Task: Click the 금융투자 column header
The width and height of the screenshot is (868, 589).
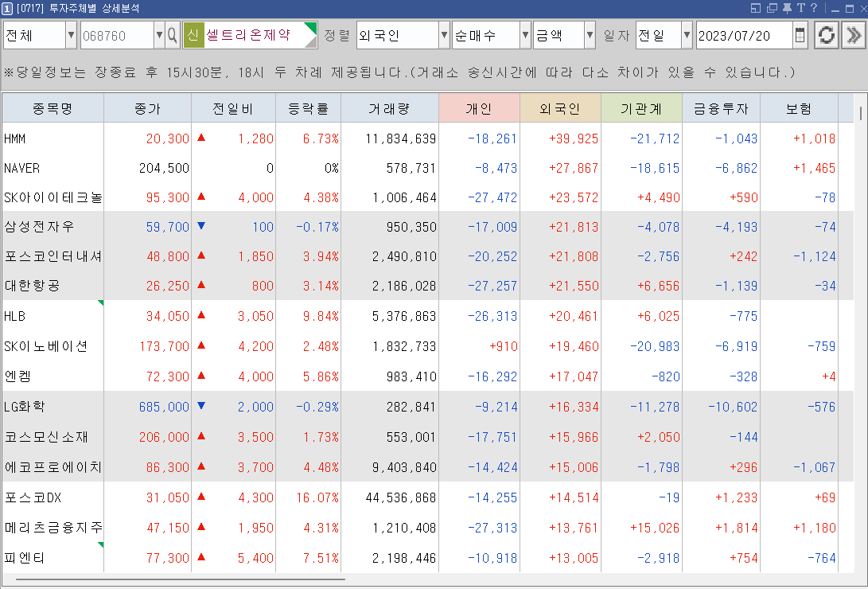Action: pyautogui.click(x=722, y=108)
